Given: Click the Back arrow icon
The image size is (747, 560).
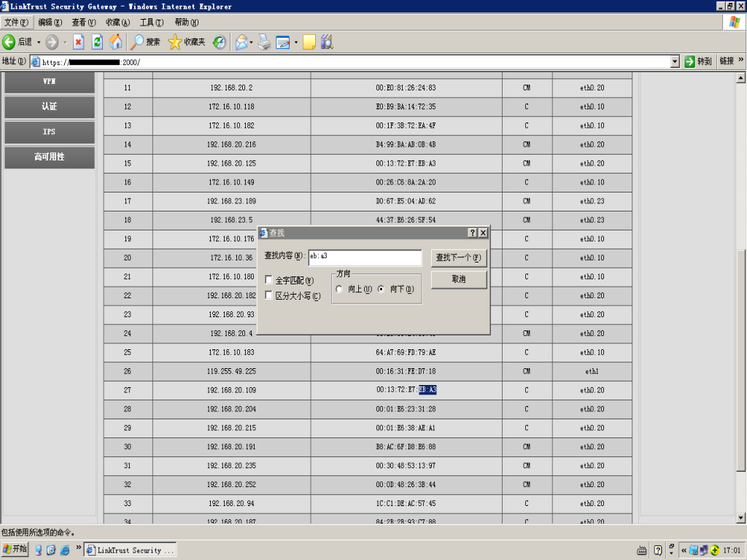Looking at the screenshot, I should 9,42.
